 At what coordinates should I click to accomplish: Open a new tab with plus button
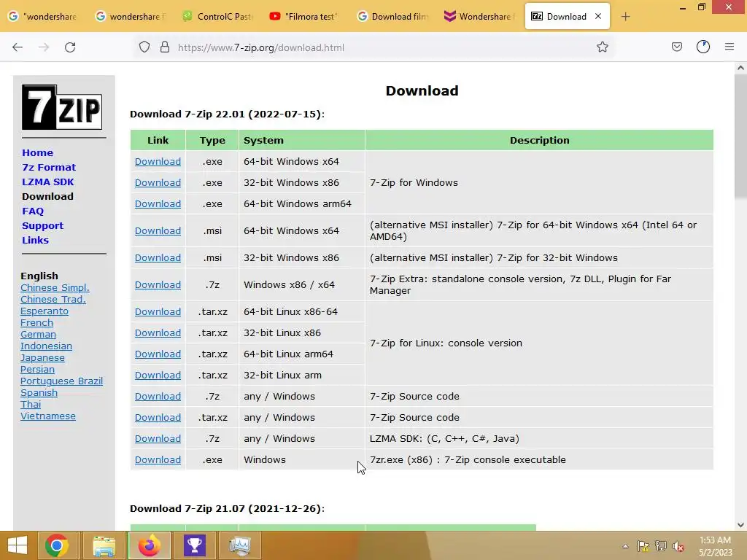[x=625, y=17]
